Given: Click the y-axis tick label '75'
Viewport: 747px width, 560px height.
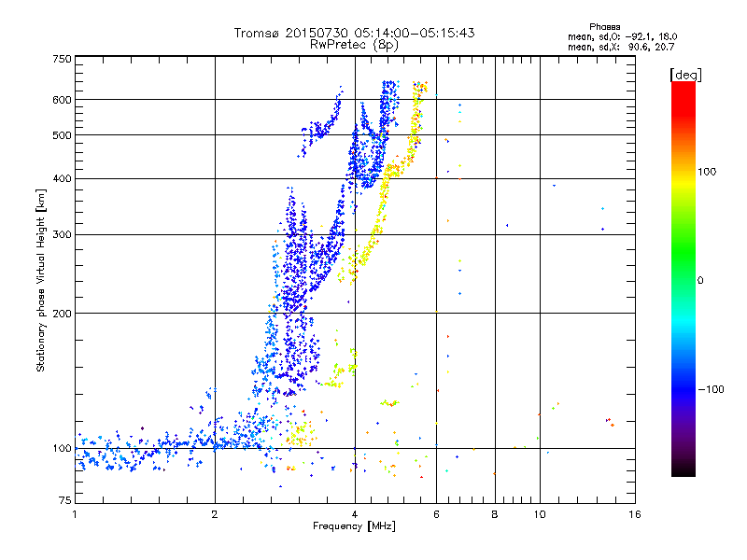Looking at the screenshot, I should (65, 500).
